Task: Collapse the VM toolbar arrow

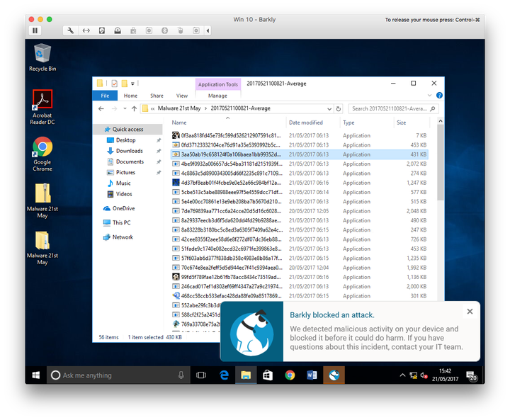Action: click(208, 30)
